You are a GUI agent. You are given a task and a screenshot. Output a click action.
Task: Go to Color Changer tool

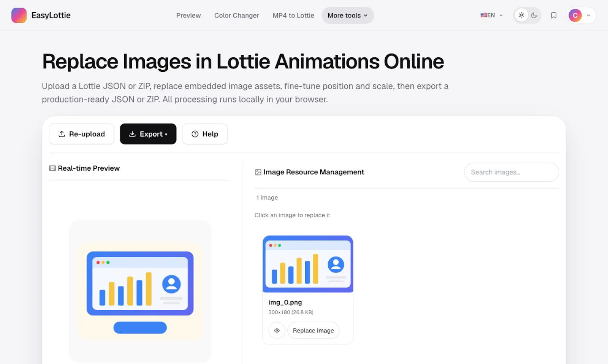236,16
